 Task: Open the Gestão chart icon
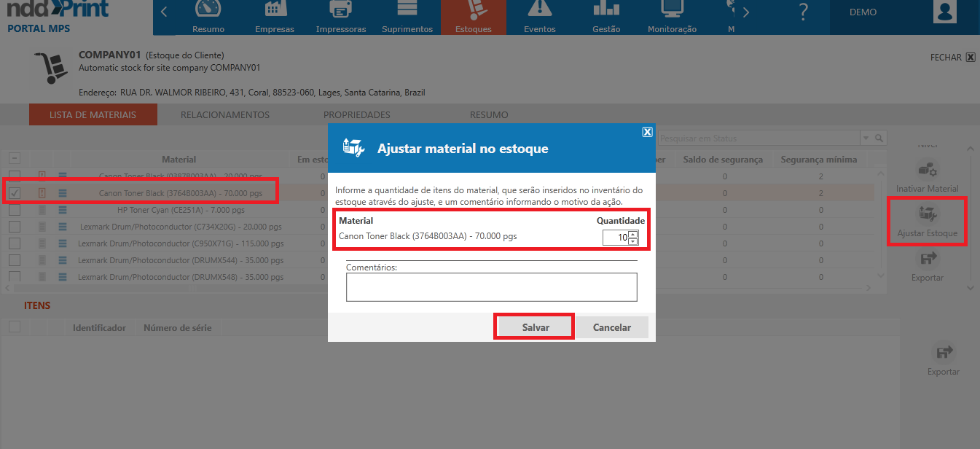(x=605, y=10)
